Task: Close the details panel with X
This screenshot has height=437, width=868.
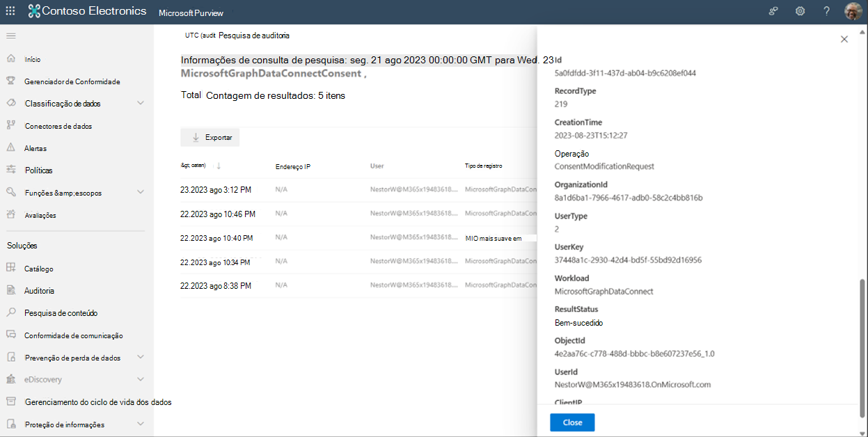Action: click(x=844, y=40)
